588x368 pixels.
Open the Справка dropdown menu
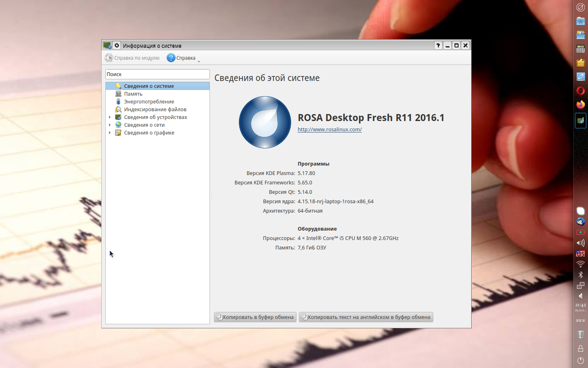pos(183,58)
